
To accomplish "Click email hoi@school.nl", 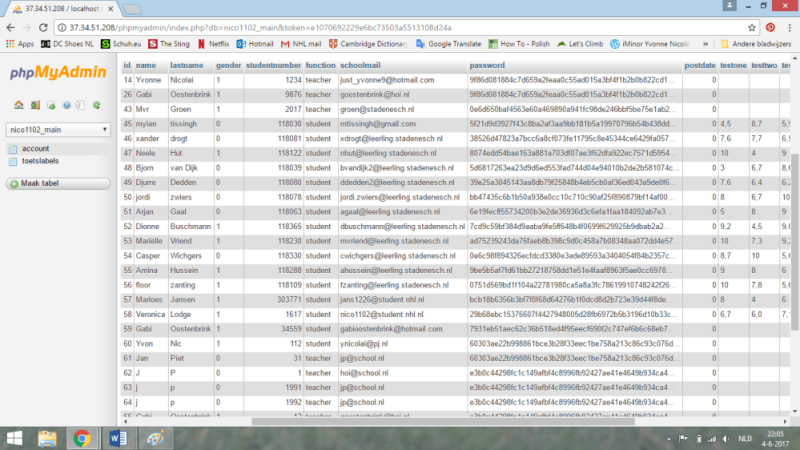I will 364,373.
